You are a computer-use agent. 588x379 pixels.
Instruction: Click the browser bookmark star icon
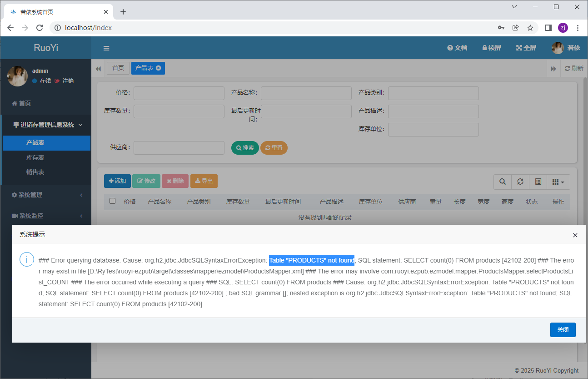click(530, 28)
